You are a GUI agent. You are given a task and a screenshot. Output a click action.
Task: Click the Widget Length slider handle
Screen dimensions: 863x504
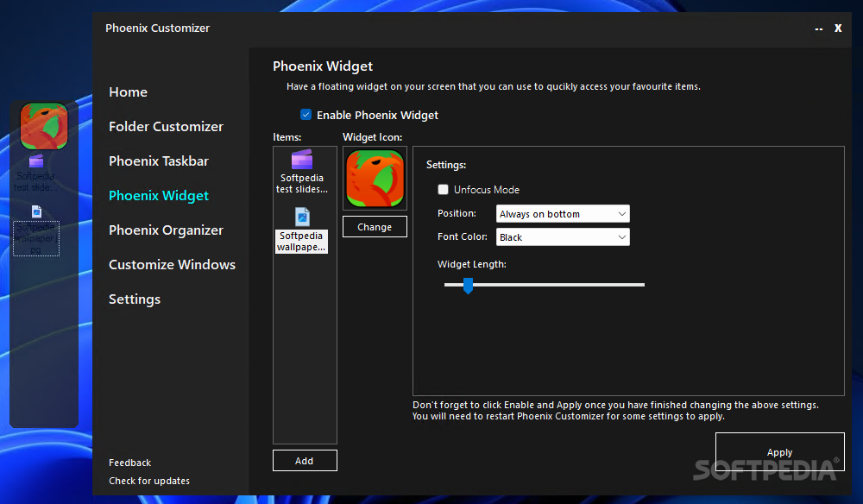[468, 286]
